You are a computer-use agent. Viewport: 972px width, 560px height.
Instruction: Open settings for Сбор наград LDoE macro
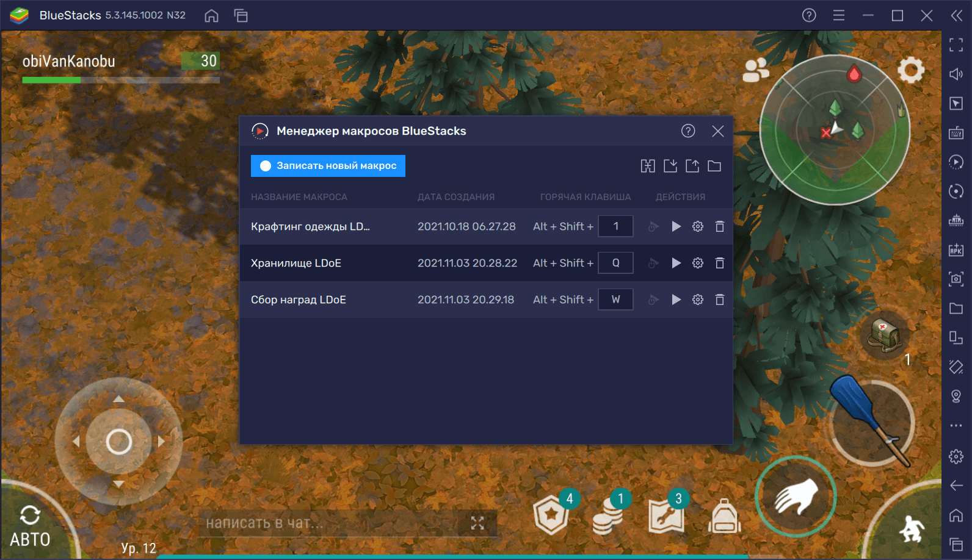click(x=698, y=300)
